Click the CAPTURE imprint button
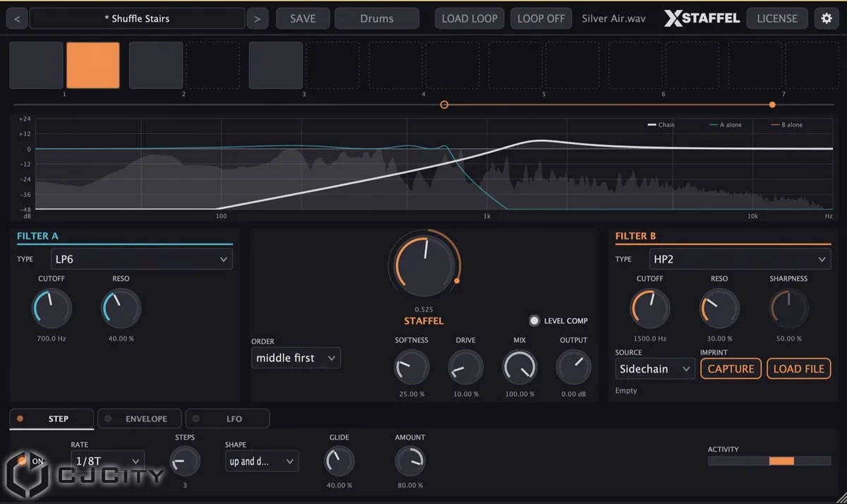 click(x=731, y=368)
